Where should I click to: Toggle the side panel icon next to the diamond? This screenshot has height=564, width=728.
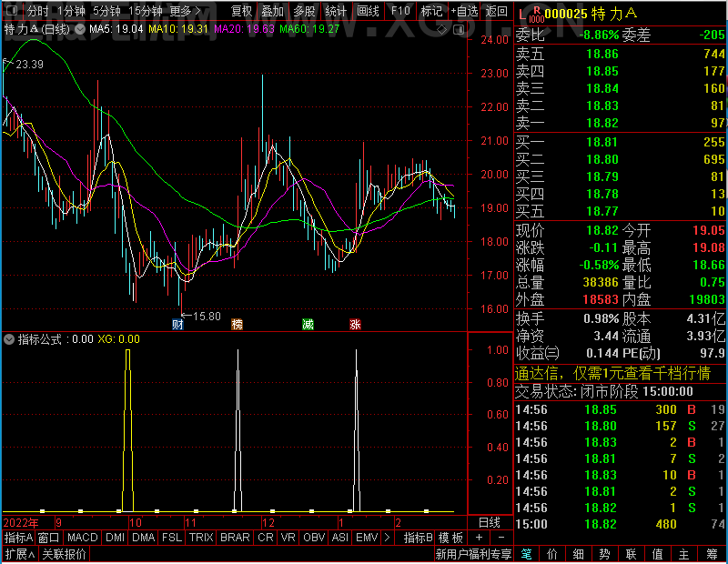point(459,30)
